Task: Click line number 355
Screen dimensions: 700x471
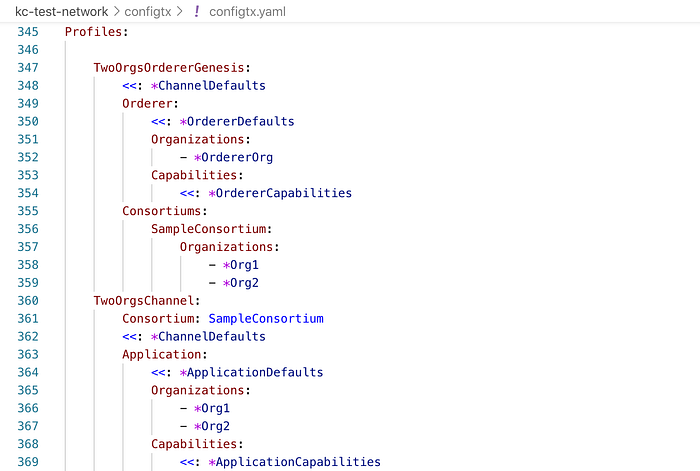Action: 28,211
